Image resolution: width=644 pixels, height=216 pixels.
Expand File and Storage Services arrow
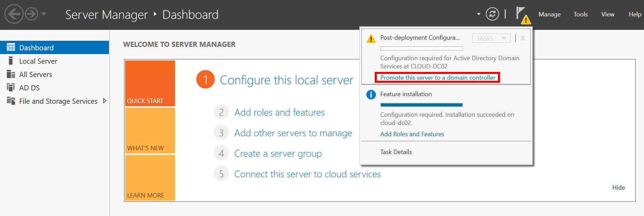pos(105,101)
